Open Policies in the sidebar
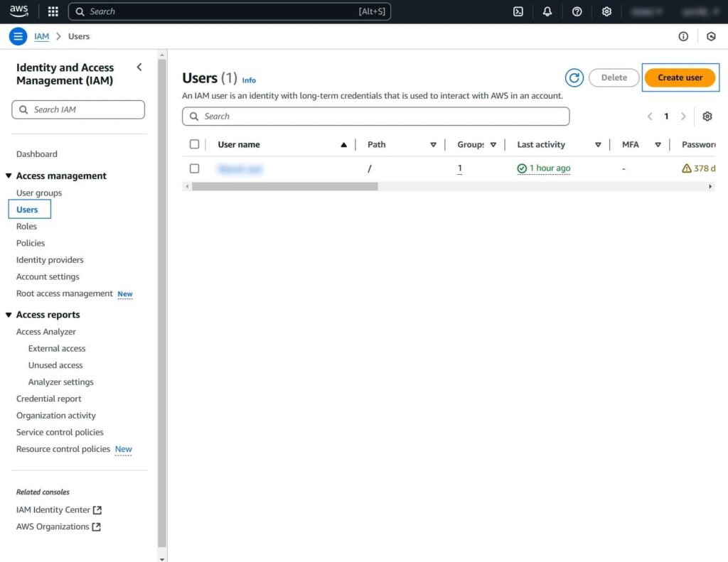This screenshot has width=728, height=562. 31,243
